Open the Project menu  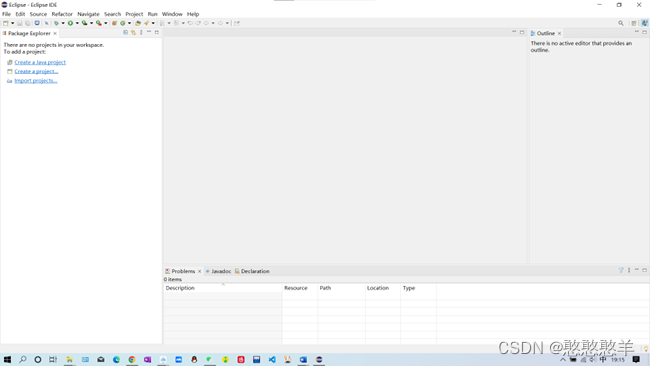pyautogui.click(x=134, y=14)
